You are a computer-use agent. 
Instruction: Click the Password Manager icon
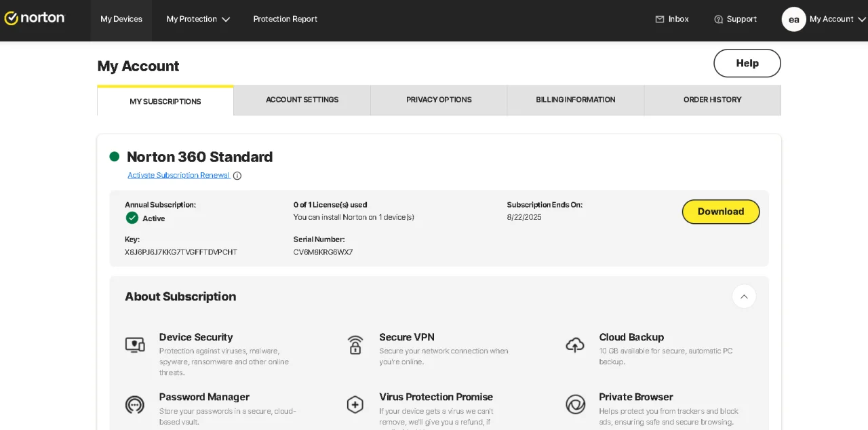[x=135, y=405]
